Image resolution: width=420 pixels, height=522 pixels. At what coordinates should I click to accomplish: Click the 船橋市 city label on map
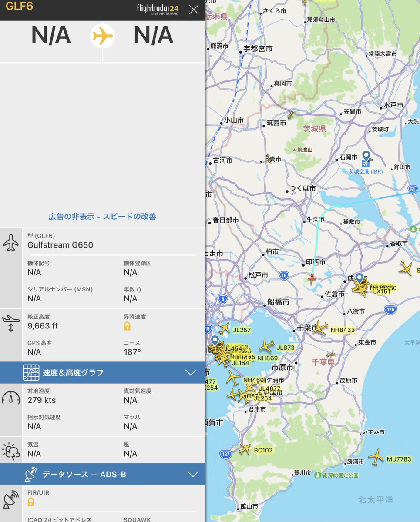[x=278, y=301]
